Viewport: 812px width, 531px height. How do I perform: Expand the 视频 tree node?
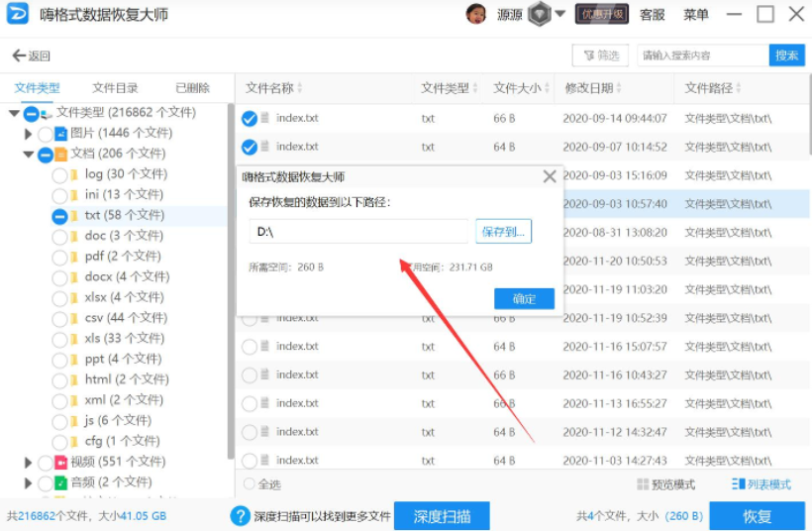tap(29, 462)
